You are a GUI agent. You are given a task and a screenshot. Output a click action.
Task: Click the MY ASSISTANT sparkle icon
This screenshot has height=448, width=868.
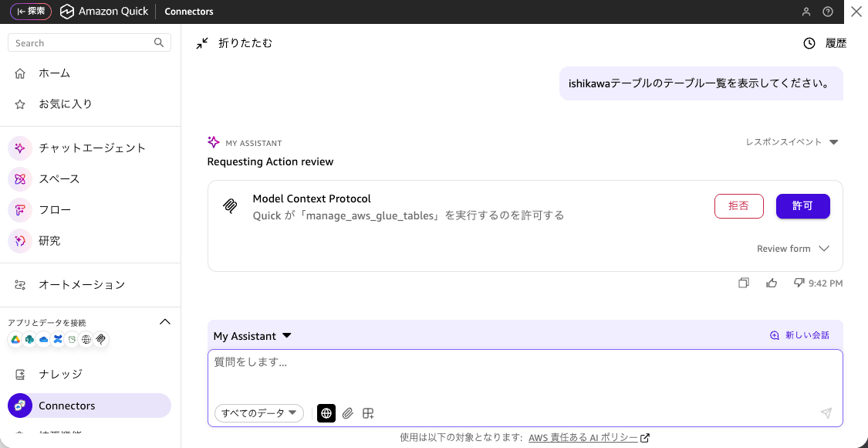pos(214,142)
